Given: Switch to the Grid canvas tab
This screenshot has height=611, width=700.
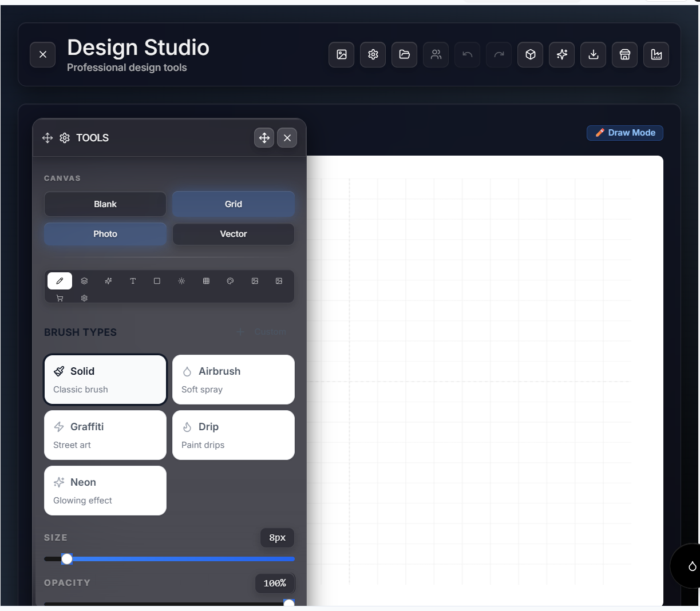Looking at the screenshot, I should tap(233, 204).
